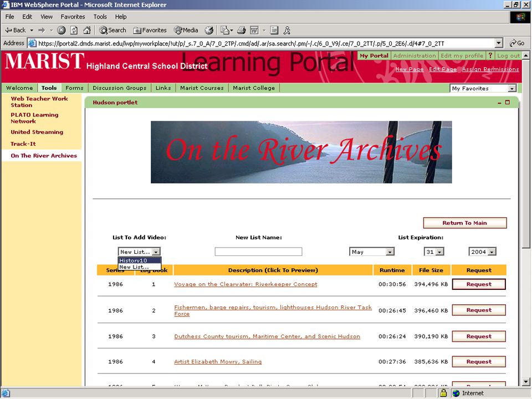Open the Media toolbar button
Image resolution: width=532 pixels, height=399 pixels.
(x=186, y=30)
